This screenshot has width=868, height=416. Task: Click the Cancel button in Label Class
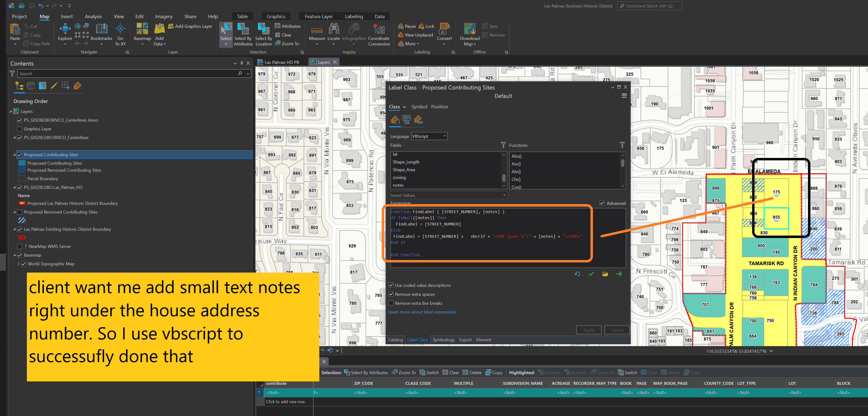617,330
